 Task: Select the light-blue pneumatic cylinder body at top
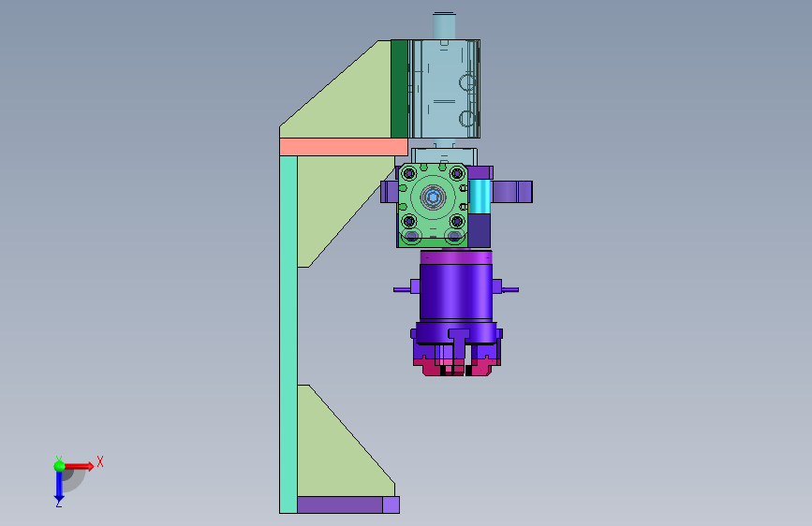click(x=444, y=89)
